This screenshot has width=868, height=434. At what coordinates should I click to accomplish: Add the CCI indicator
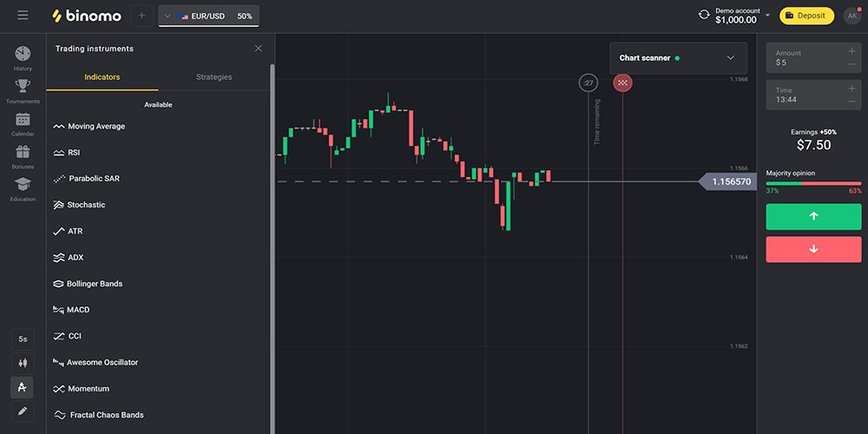click(x=158, y=336)
